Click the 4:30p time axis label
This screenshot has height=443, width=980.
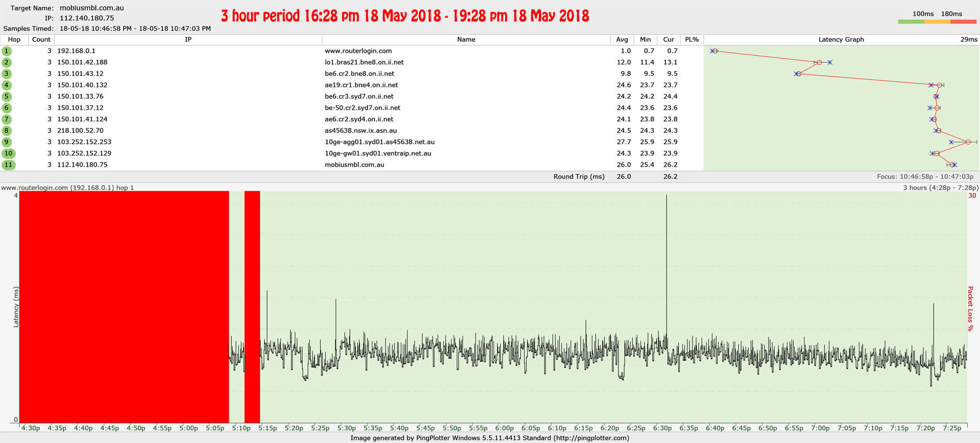[x=31, y=428]
